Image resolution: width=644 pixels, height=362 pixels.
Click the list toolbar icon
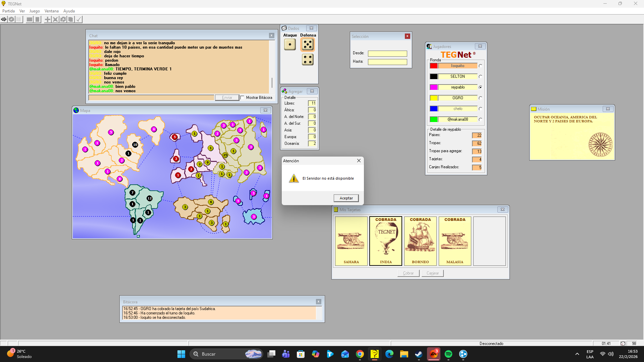19,19
